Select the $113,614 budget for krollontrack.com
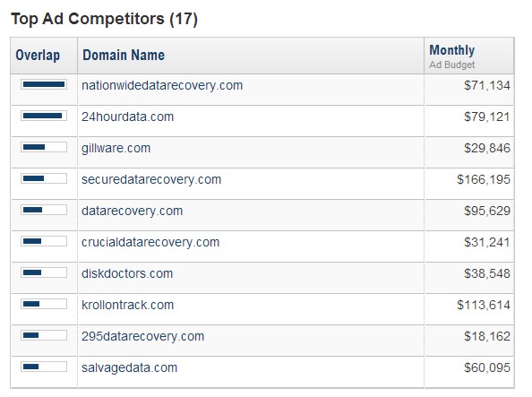The image size is (532, 397). click(483, 305)
